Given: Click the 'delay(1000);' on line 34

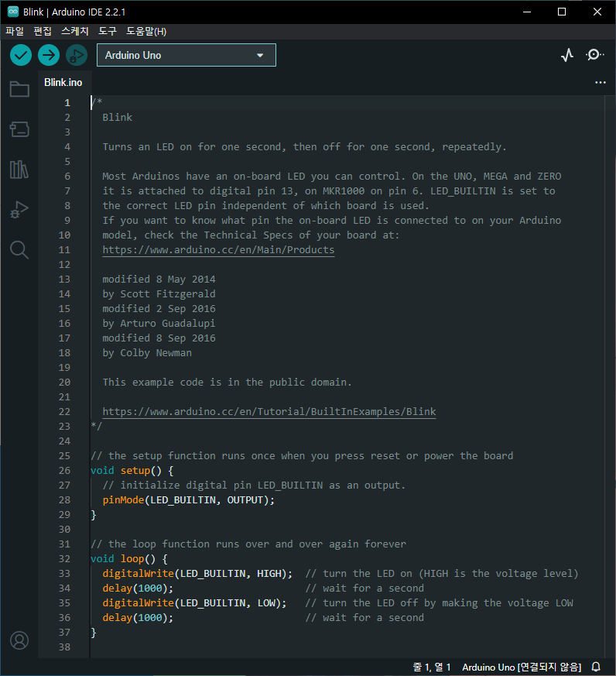Looking at the screenshot, I should pos(138,588).
